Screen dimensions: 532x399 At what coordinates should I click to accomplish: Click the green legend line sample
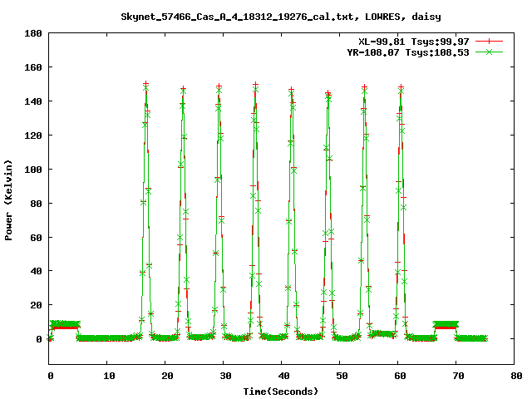(x=489, y=52)
